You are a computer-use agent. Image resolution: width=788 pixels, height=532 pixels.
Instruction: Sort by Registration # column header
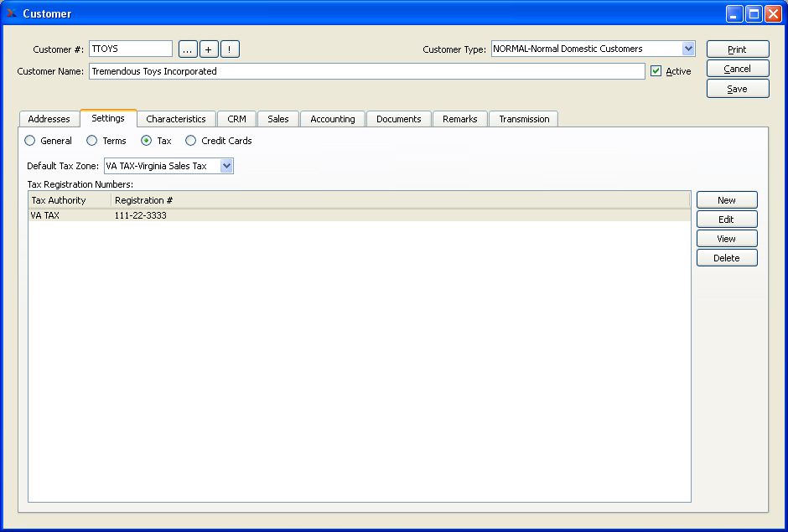tap(401, 200)
